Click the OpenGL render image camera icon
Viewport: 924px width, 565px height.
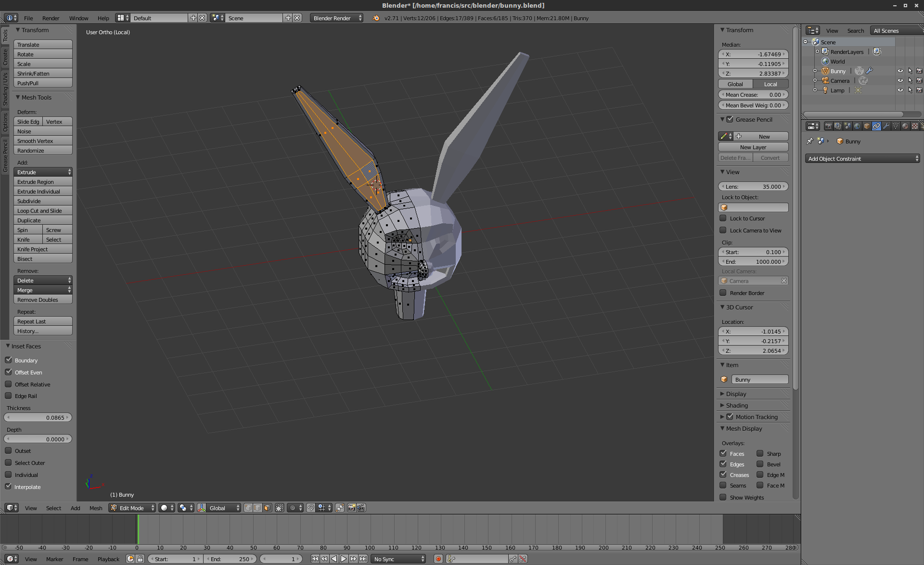click(352, 508)
